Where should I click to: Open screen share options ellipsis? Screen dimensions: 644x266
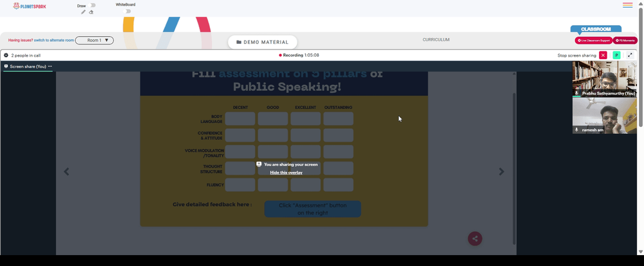click(50, 66)
